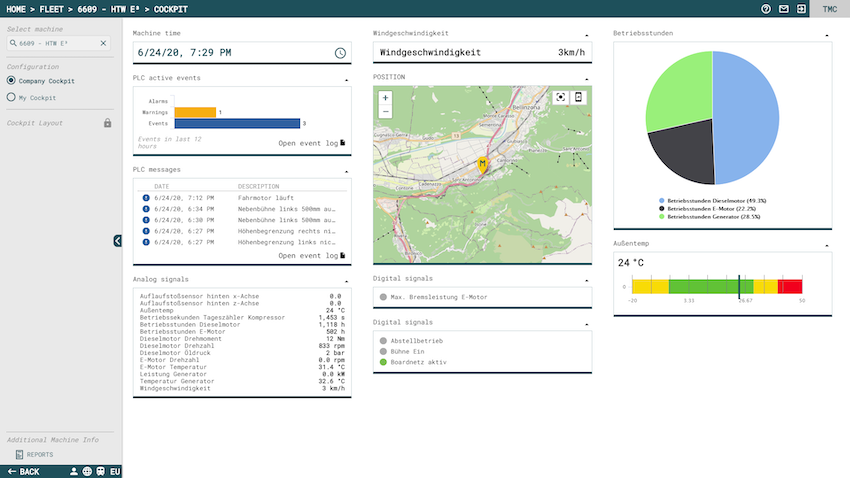Open event log in PLC messages
This screenshot has height=478, width=850.
[x=312, y=255]
